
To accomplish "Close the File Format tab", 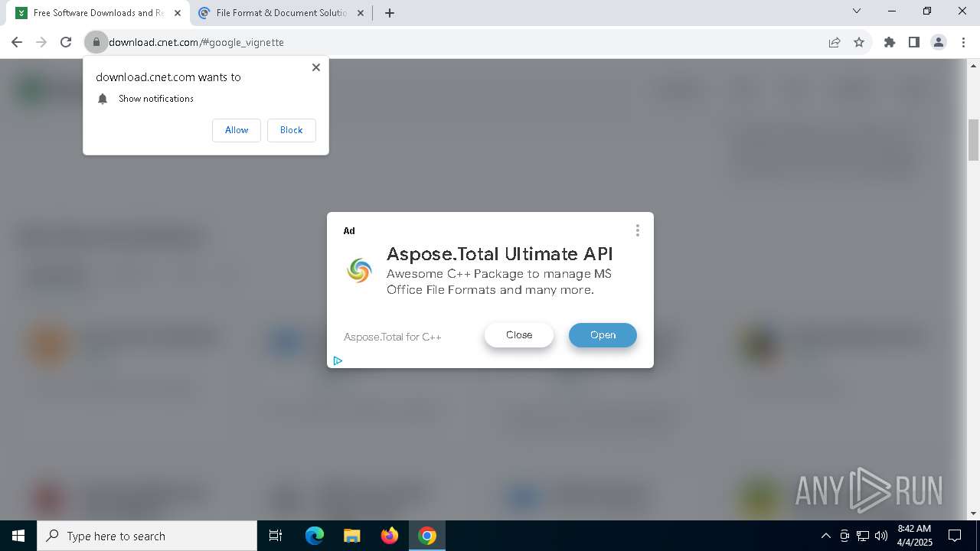I will click(x=361, y=13).
